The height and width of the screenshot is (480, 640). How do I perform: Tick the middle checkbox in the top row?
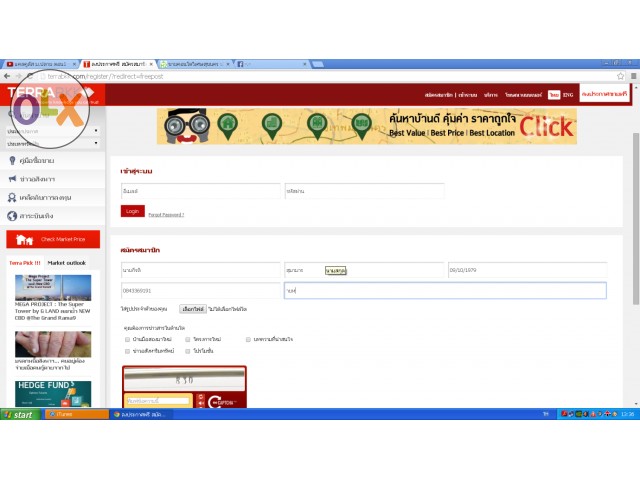coord(186,340)
